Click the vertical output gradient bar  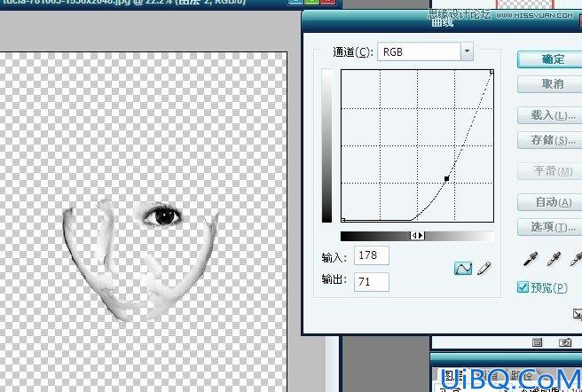[x=327, y=145]
